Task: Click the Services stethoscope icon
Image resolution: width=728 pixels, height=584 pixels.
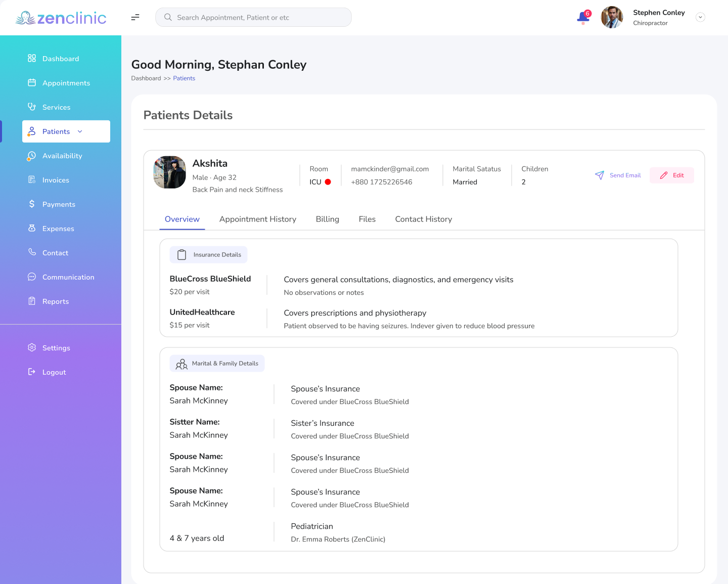Action: 32,107
